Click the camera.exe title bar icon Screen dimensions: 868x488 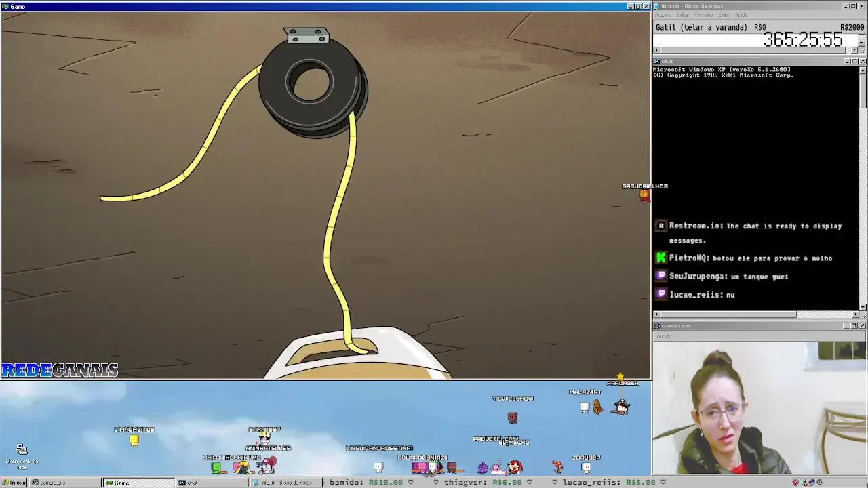click(657, 326)
